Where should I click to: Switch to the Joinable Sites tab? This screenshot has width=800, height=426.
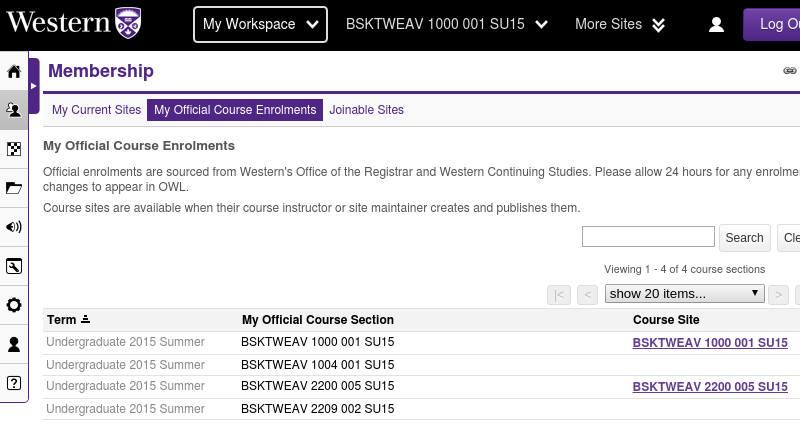pyautogui.click(x=367, y=110)
